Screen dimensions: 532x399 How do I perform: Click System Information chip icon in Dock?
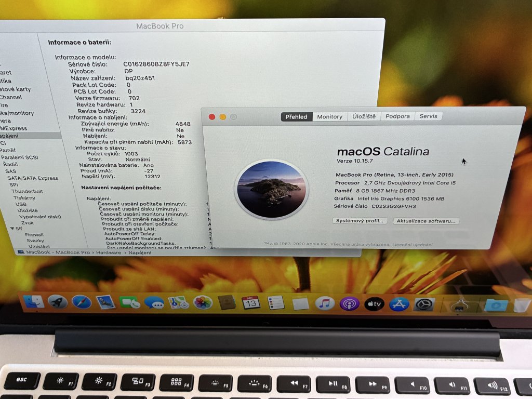pyautogui.click(x=460, y=304)
